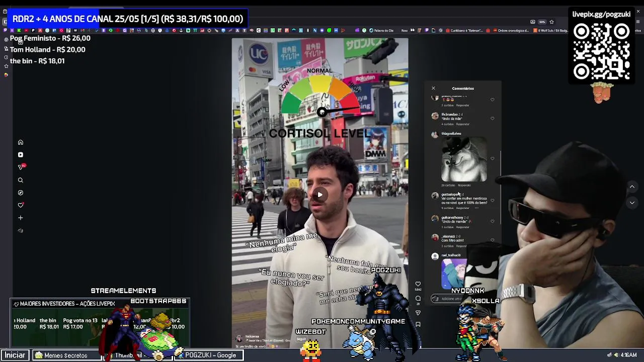This screenshot has width=644, height=362.
Task: Play the paused reel video
Action: (320, 195)
